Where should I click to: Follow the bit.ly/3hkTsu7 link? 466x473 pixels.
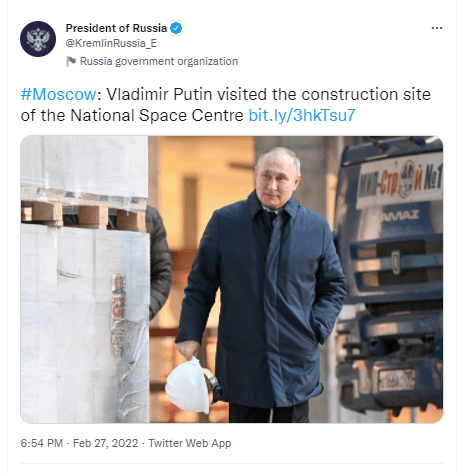302,115
